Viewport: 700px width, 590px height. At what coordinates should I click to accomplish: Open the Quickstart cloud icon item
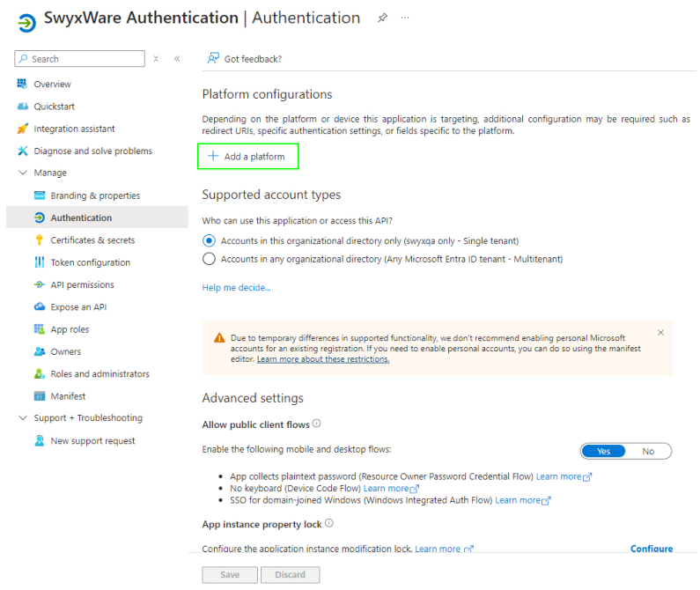click(23, 107)
